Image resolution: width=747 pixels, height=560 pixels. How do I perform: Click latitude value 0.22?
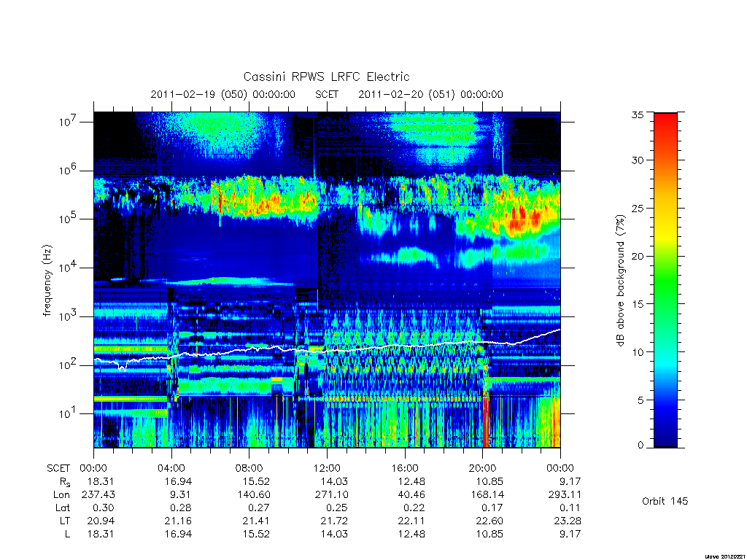point(414,507)
